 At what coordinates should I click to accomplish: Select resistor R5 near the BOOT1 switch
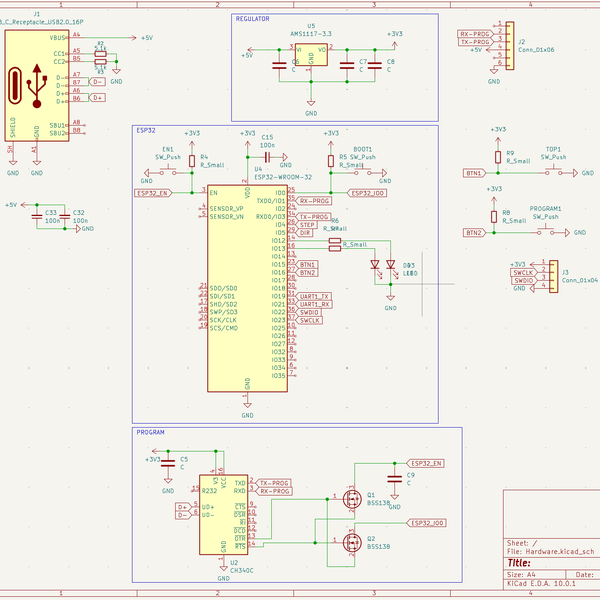pos(331,161)
